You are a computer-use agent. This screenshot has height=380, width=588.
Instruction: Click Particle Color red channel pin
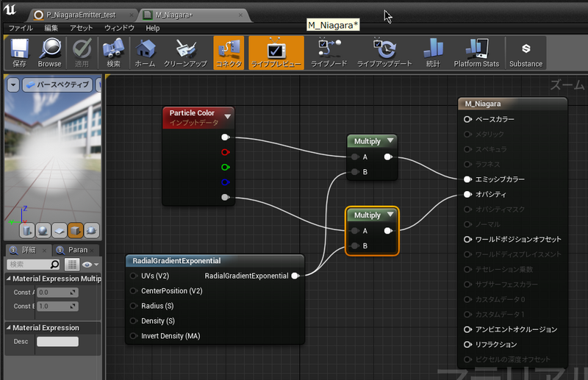point(225,152)
